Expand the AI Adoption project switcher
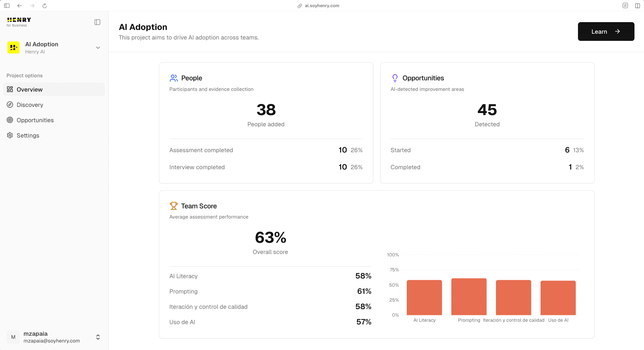This screenshot has width=644, height=350. (98, 48)
